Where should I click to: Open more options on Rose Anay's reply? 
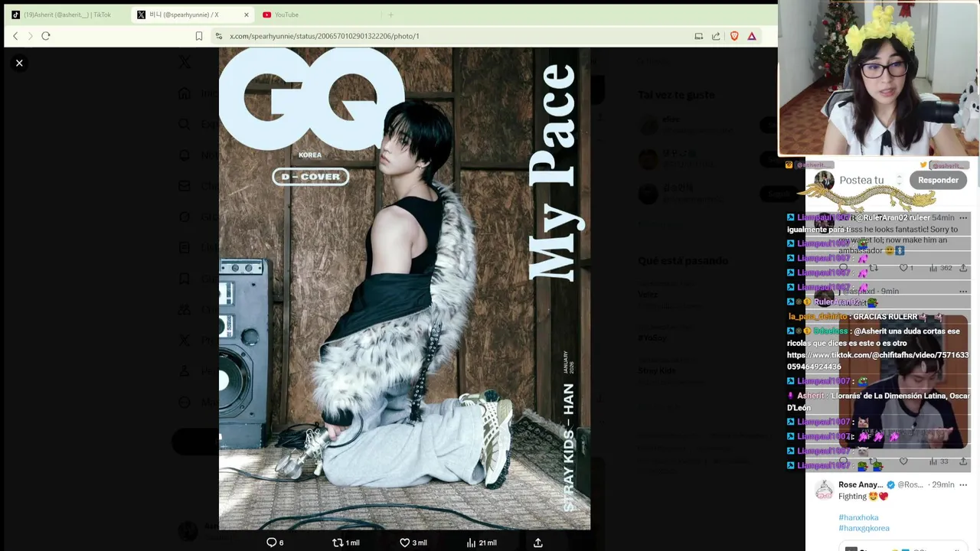(x=963, y=485)
